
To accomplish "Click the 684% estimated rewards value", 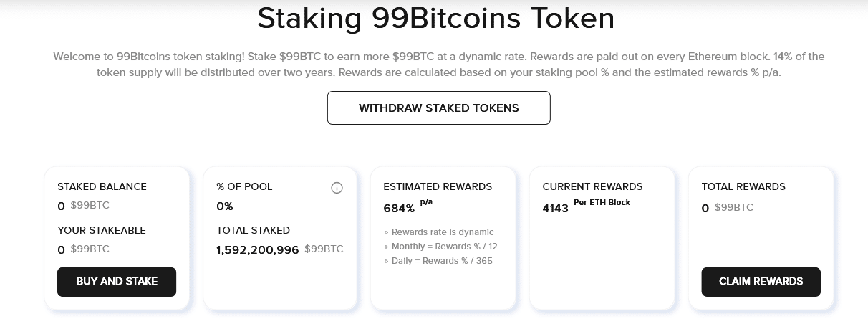I will (x=399, y=209).
